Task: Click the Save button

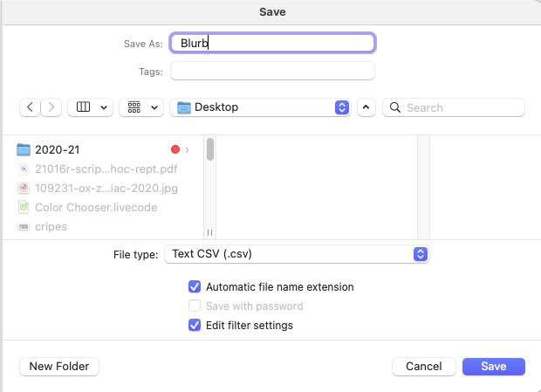Action: 493,367
